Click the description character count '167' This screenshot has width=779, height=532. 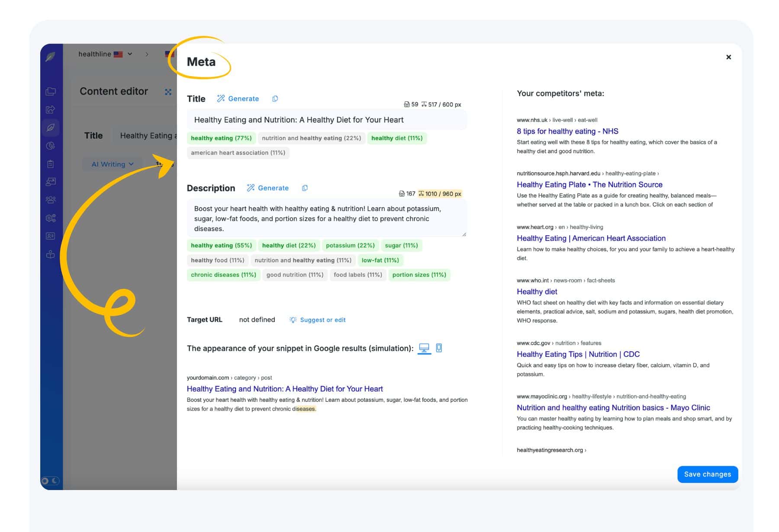click(411, 194)
